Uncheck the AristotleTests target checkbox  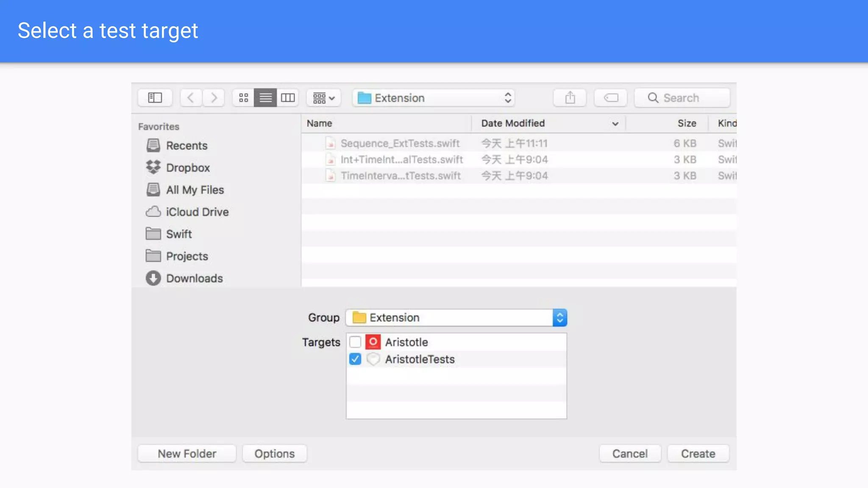(x=355, y=359)
